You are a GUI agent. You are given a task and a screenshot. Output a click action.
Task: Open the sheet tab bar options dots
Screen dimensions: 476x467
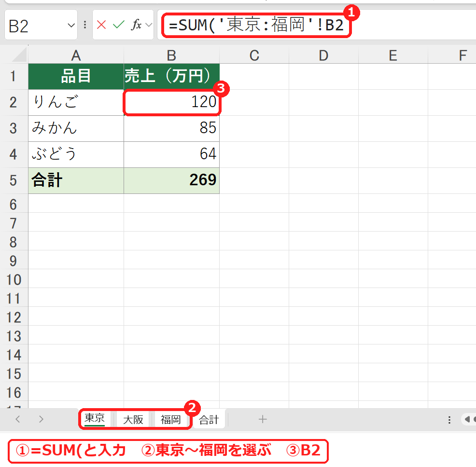pyautogui.click(x=449, y=419)
